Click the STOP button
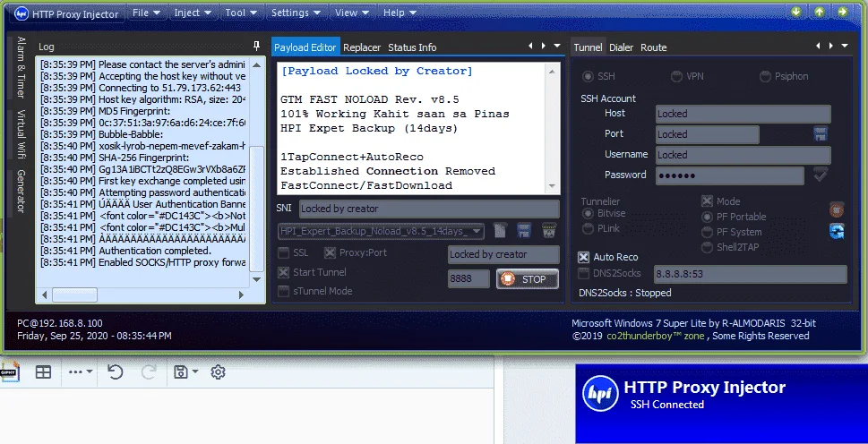Image resolution: width=868 pixels, height=444 pixels. point(527,279)
